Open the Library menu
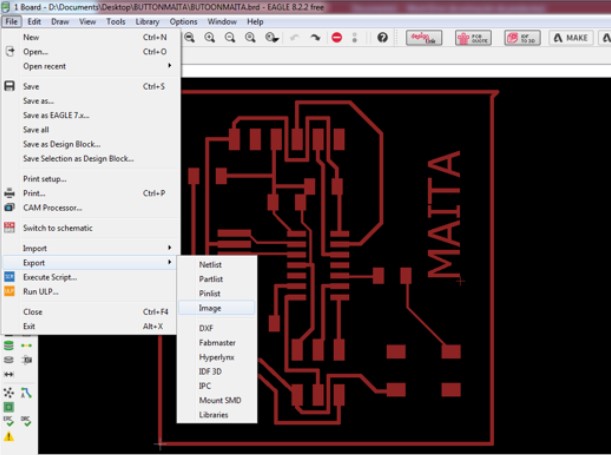 tap(147, 21)
